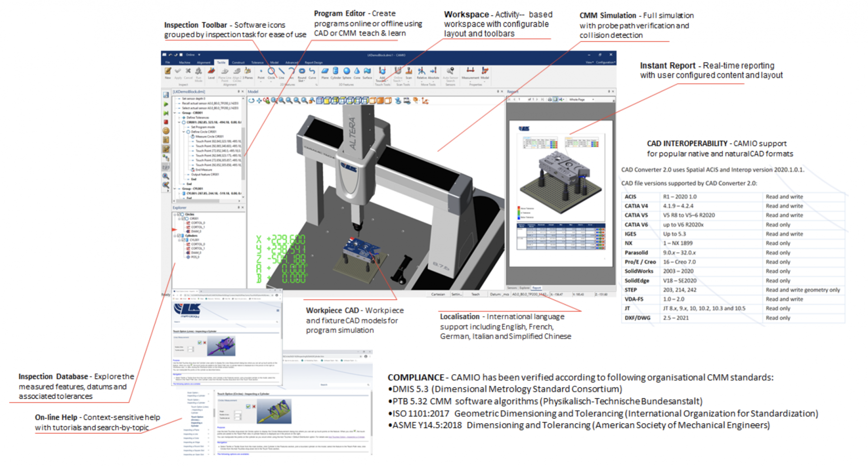The image size is (868, 466).
Task: Collapse the Group - CYL001 tree node
Action: 175,189
